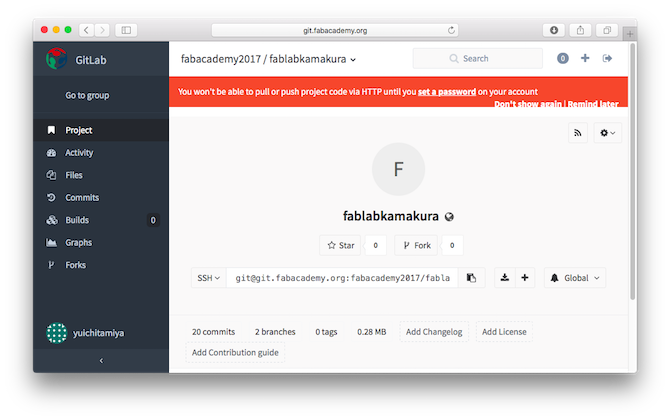Click Safari's share icon
Image resolution: width=670 pixels, height=420 pixels.
click(x=580, y=30)
